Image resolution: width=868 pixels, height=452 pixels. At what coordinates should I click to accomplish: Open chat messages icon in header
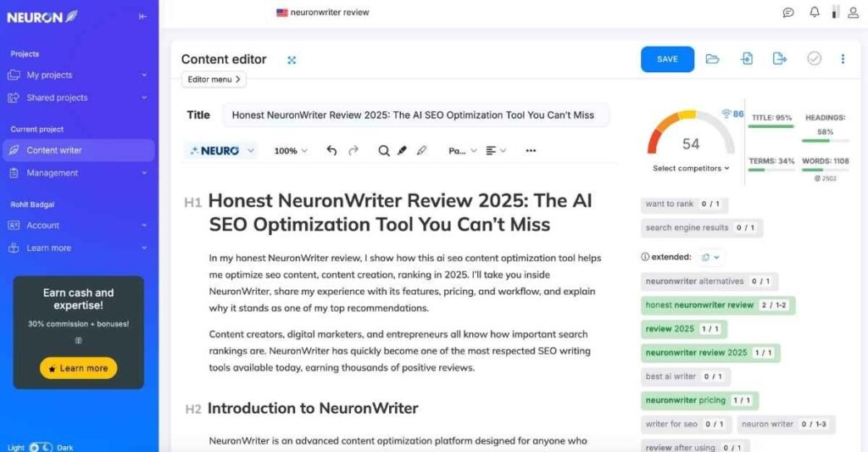coord(788,12)
